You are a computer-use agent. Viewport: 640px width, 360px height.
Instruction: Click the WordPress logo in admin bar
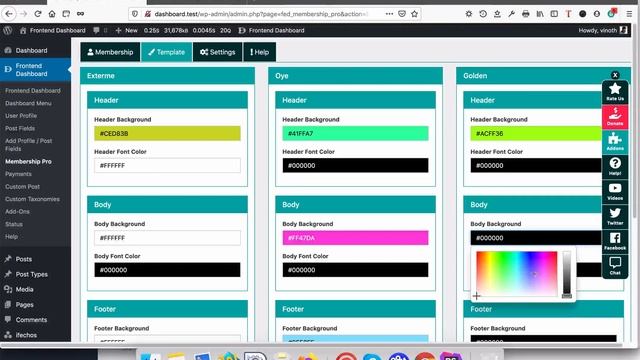click(8, 30)
